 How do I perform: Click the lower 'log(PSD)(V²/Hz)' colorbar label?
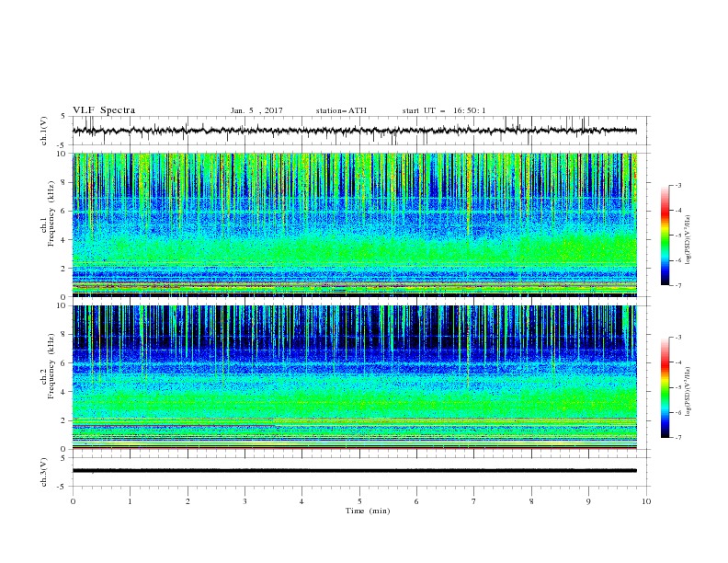(688, 392)
